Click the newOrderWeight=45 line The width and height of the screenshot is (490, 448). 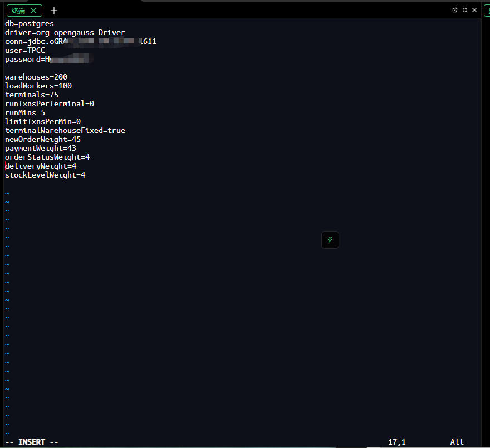pyautogui.click(x=43, y=139)
